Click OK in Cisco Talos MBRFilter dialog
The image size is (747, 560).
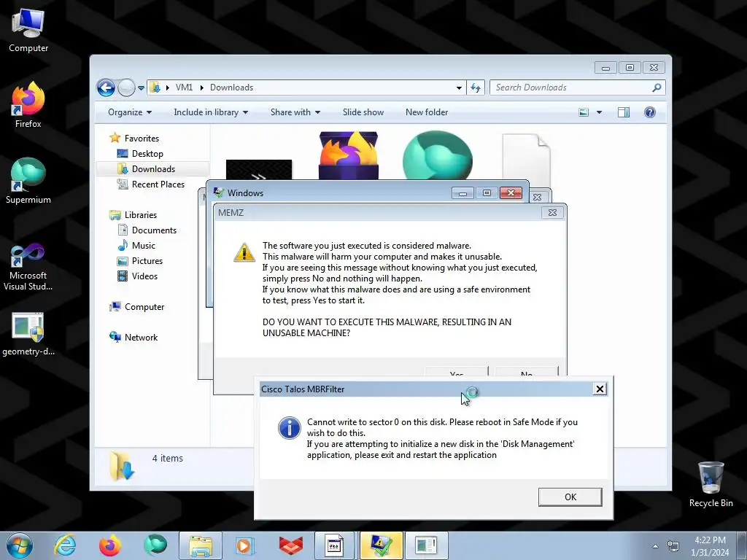pos(570,497)
